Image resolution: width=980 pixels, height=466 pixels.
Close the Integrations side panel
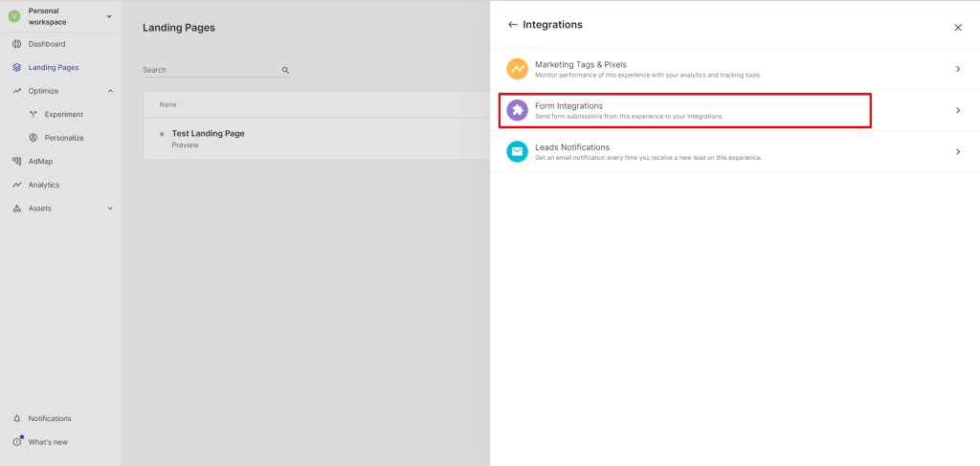point(957,28)
